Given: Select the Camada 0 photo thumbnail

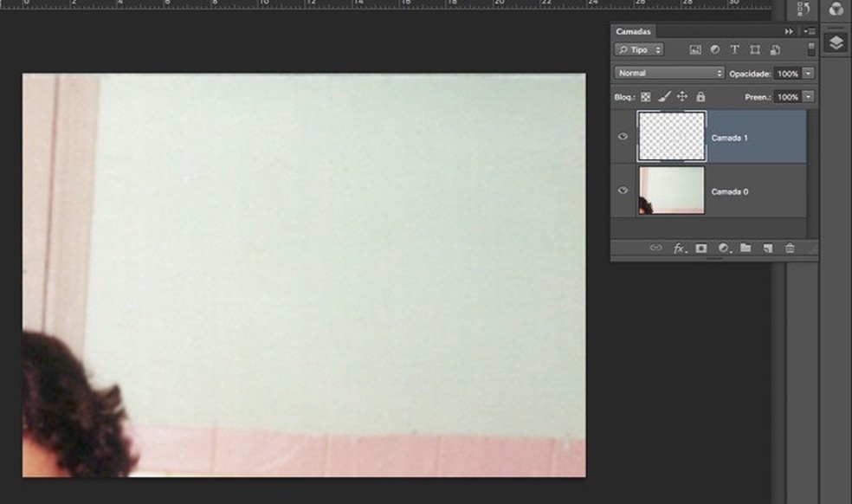Looking at the screenshot, I should pyautogui.click(x=672, y=191).
